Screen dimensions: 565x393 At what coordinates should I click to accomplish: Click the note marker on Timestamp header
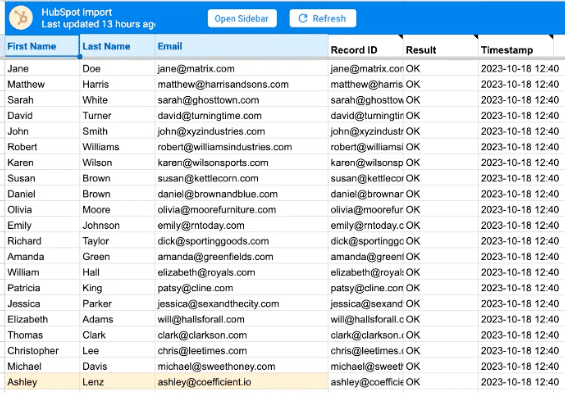[551, 37]
